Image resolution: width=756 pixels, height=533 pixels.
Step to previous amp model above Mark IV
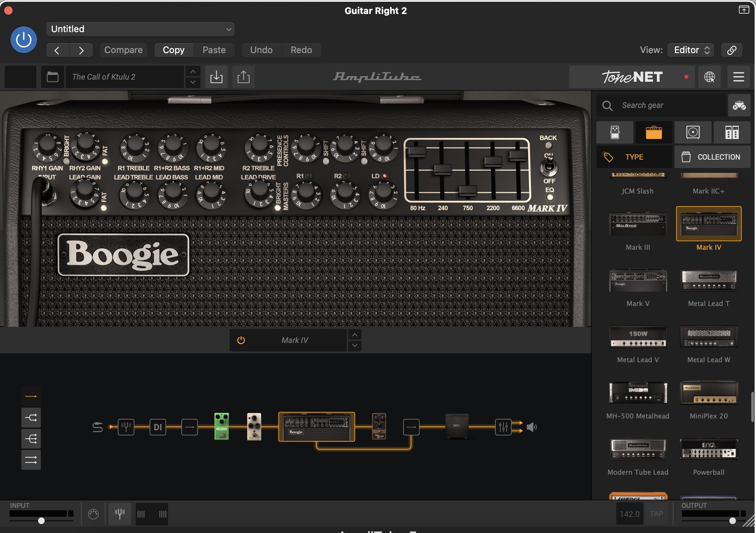click(355, 335)
